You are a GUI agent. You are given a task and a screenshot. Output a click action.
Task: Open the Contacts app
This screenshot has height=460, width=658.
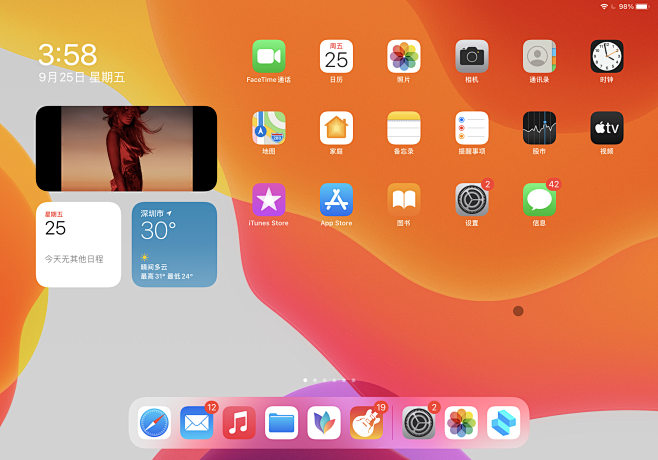539,56
